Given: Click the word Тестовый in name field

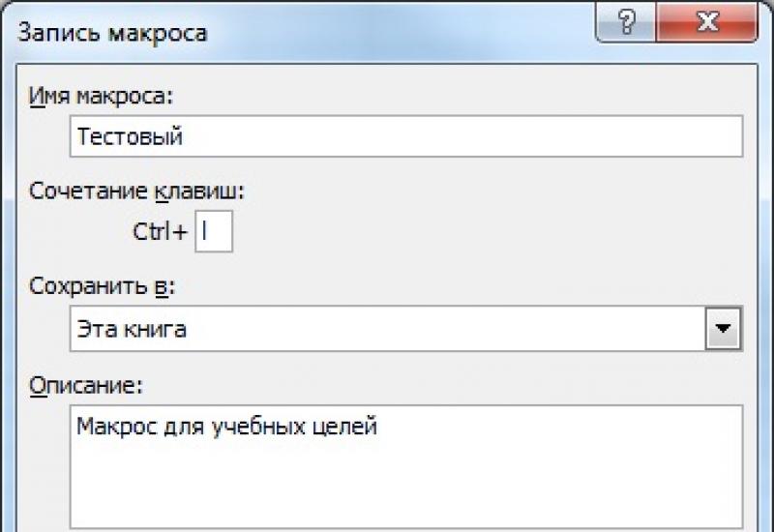Looking at the screenshot, I should (131, 136).
